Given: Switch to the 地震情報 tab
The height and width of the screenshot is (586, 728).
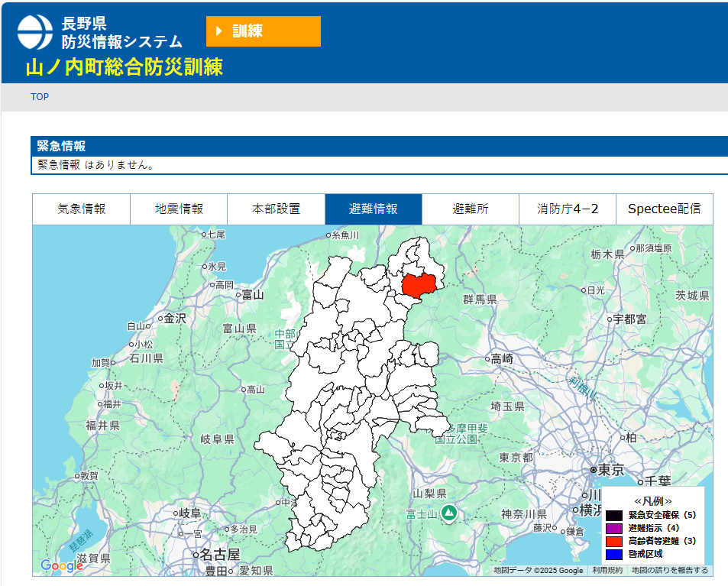Looking at the screenshot, I should pyautogui.click(x=179, y=209).
